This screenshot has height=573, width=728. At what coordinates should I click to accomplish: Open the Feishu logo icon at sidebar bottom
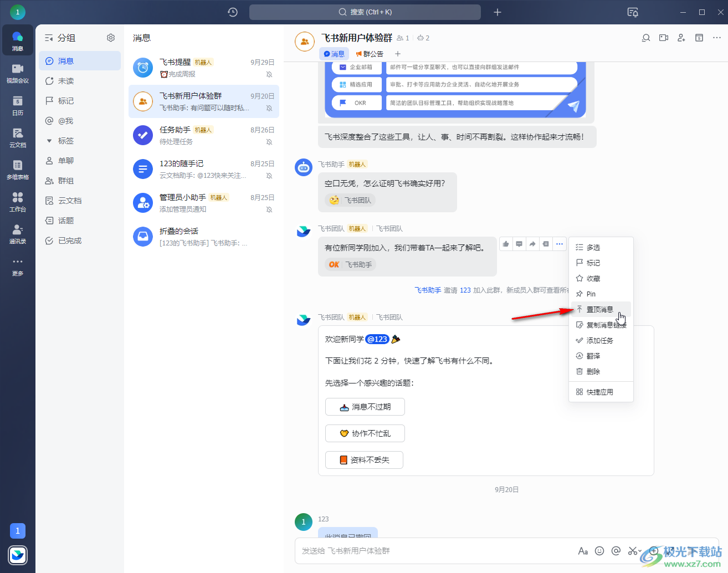[18, 555]
